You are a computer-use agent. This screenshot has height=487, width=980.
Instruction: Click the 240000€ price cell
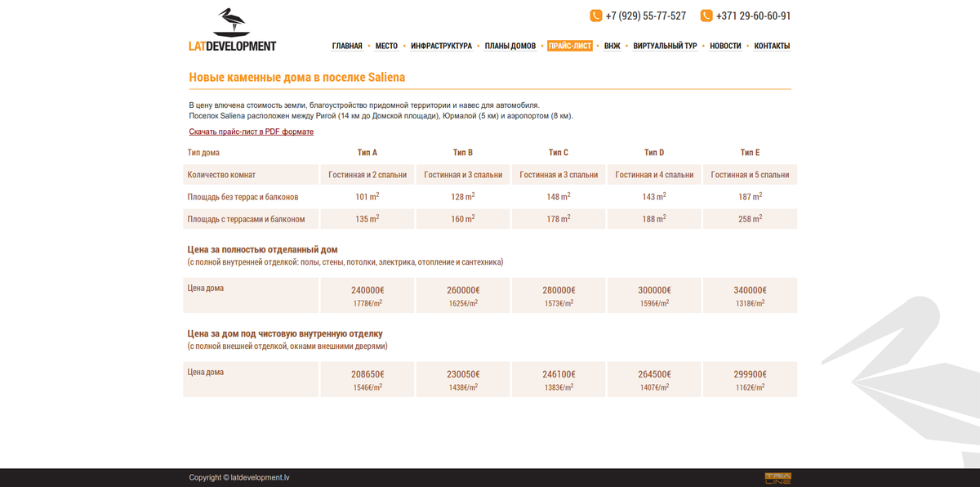pos(367,291)
